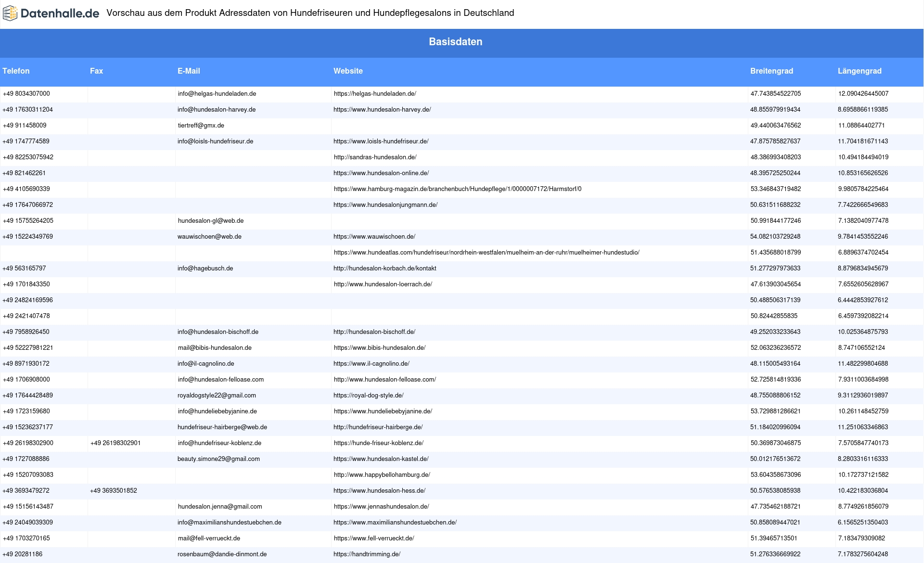Click phone number +49 2421407478

click(x=26, y=316)
